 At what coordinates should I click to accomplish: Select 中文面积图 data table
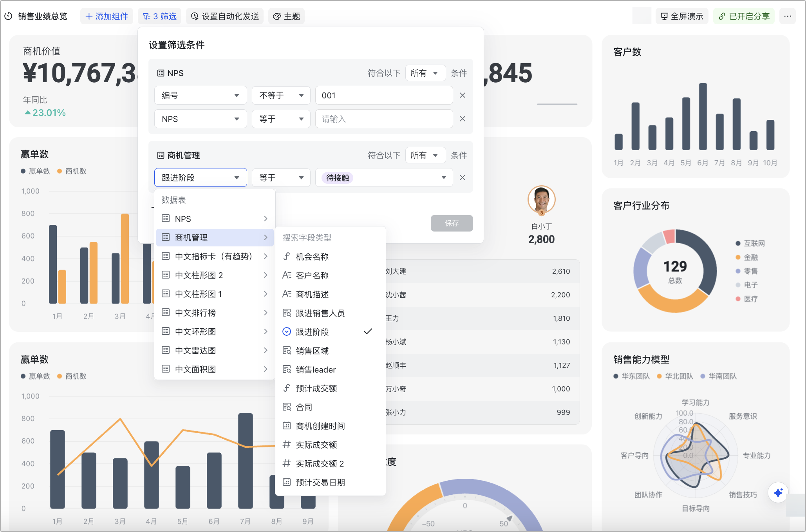215,369
